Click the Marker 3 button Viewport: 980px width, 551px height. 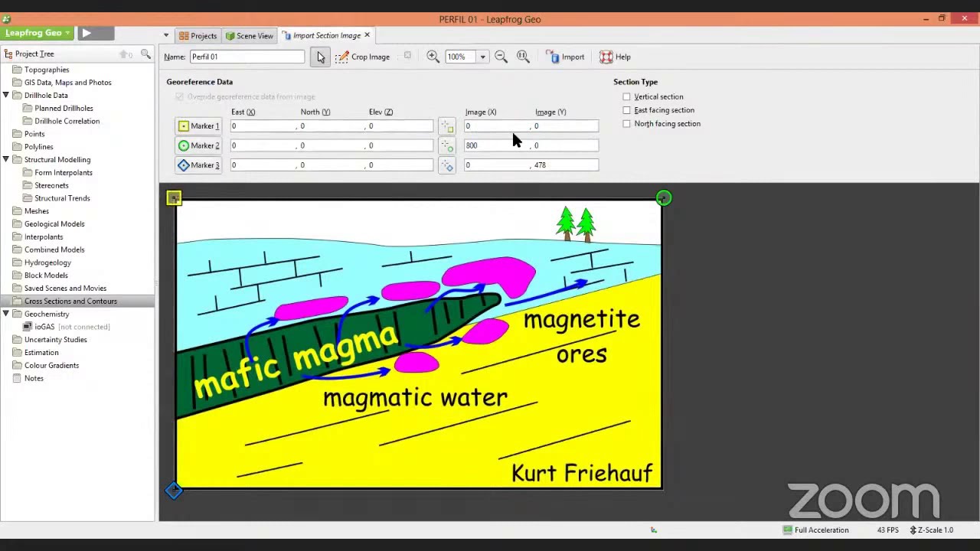pos(198,165)
